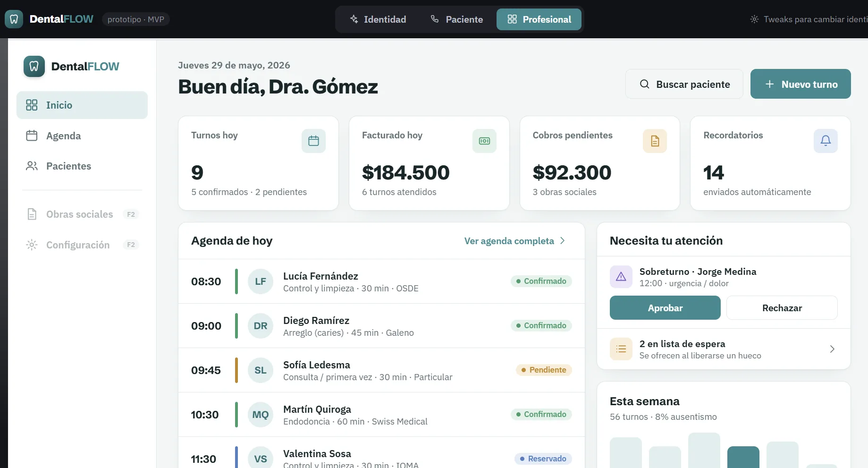
Task: Click the cash icon in Facturado hoy card
Action: click(x=484, y=141)
